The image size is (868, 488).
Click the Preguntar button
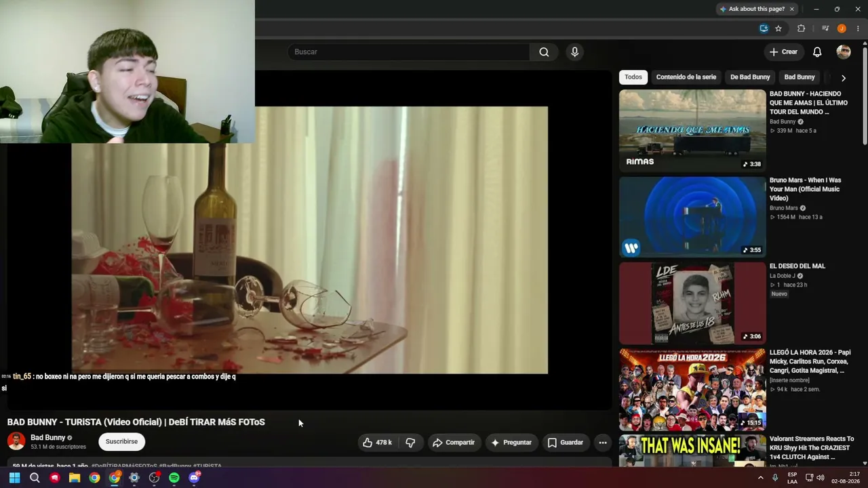[x=511, y=443]
